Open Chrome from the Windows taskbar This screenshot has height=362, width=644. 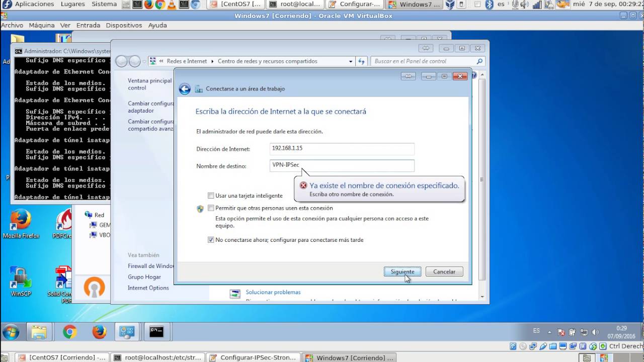[x=69, y=332]
